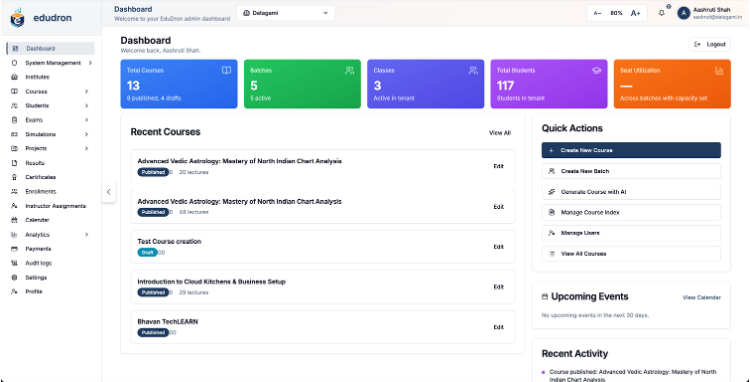The image size is (750, 382).
Task: Click the Calendar icon in the sidebar
Action: pyautogui.click(x=14, y=220)
